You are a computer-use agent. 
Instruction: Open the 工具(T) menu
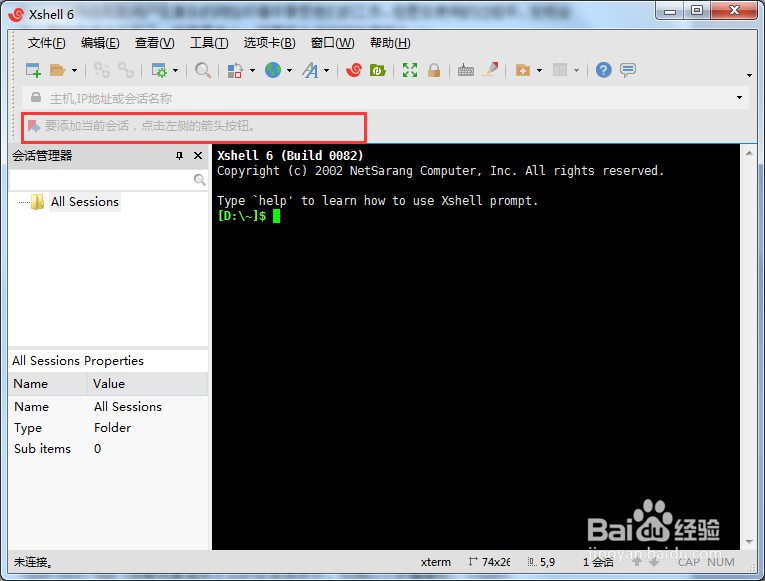pos(209,43)
